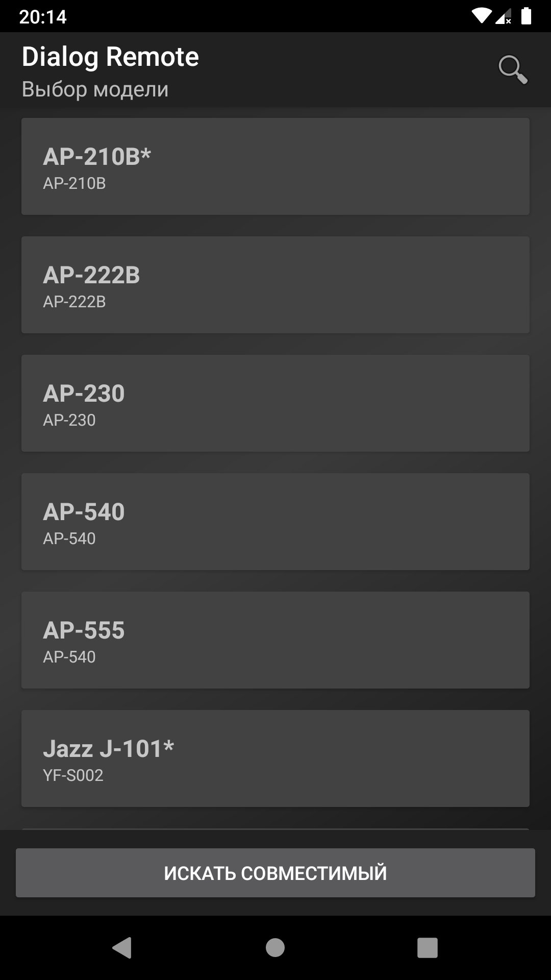The image size is (551, 980).
Task: Tap the 20:14 clock in status bar
Action: 43,17
